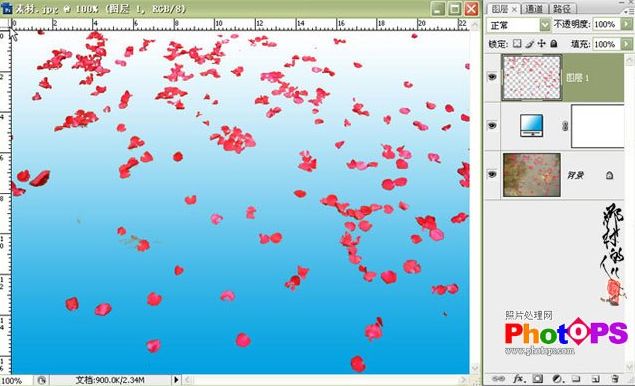Toggle visibility of the gradient fill layer
The height and width of the screenshot is (386, 635).
(492, 126)
